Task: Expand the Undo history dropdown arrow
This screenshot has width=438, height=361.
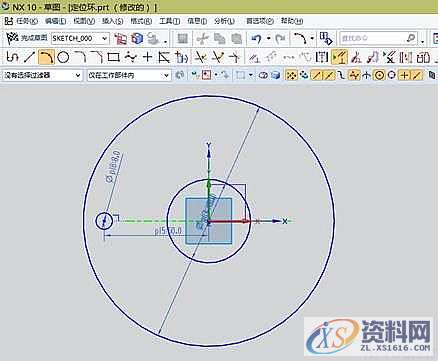Action: tap(269, 39)
